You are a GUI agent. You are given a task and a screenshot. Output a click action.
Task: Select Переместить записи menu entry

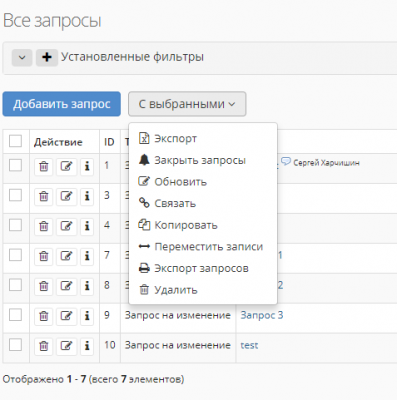click(203, 247)
